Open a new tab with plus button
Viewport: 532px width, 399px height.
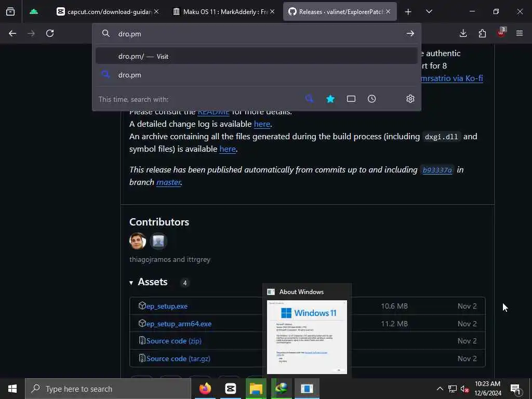coord(408,12)
